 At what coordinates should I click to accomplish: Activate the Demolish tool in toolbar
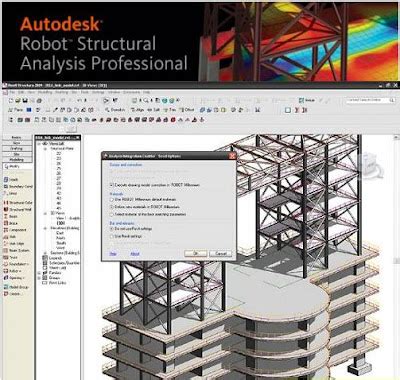tap(115, 110)
